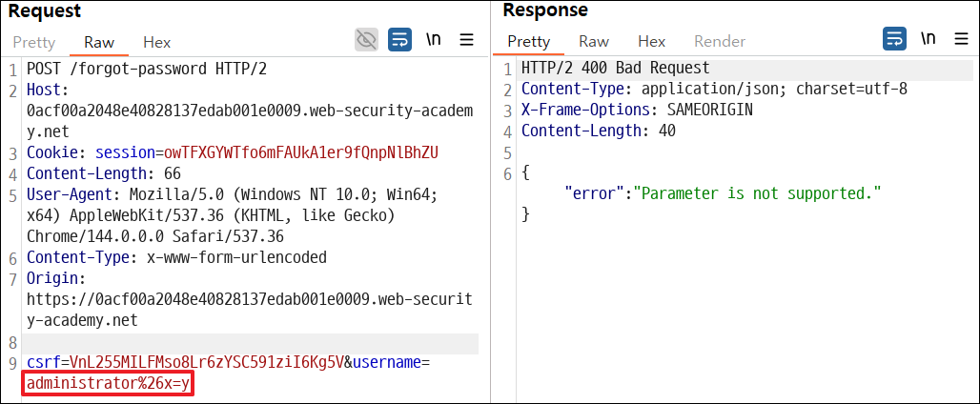Click the highlighted administrator%26x=y parameter value
The image size is (980, 404).
108,383
